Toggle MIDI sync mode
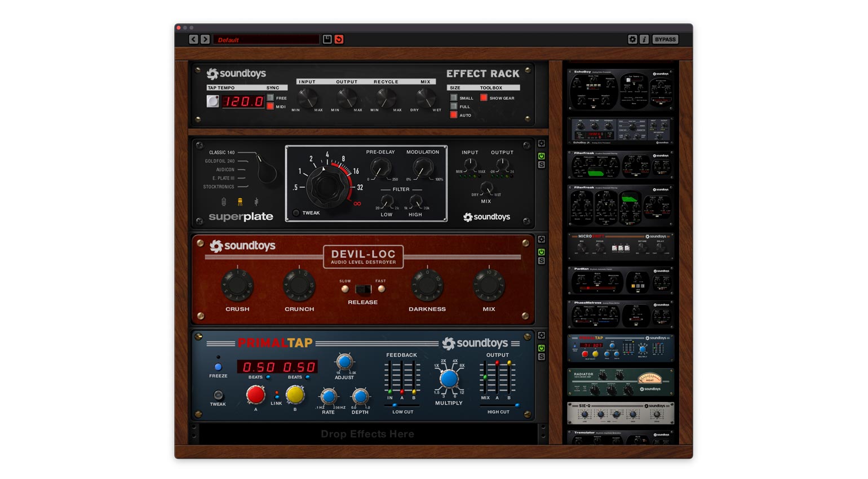The image size is (868, 479). tap(271, 107)
